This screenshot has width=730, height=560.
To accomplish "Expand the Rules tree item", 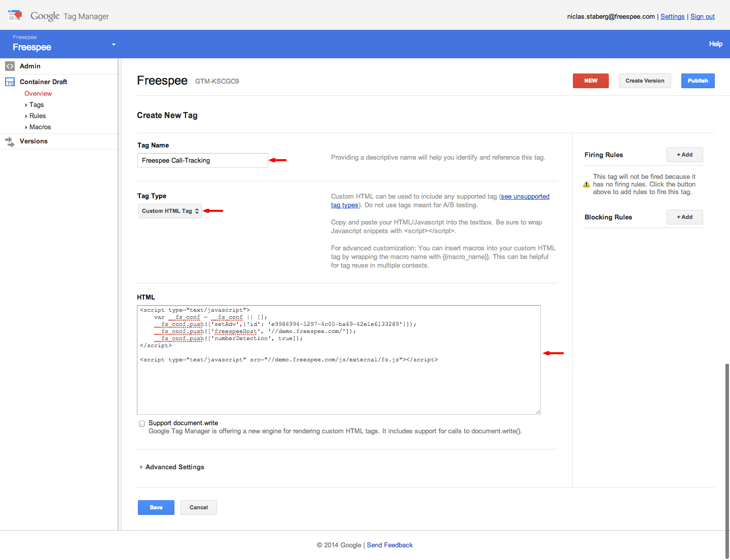I will (x=26, y=116).
